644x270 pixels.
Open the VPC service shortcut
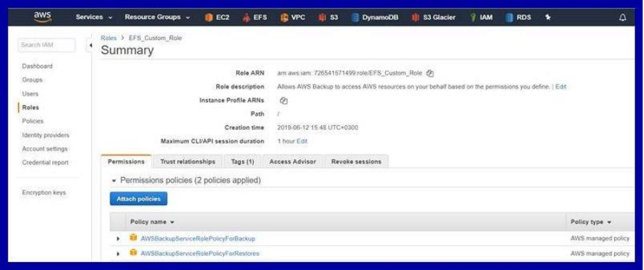292,17
